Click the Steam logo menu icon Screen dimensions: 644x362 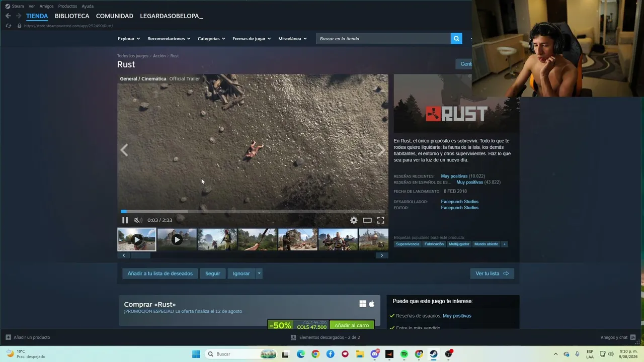coord(8,7)
